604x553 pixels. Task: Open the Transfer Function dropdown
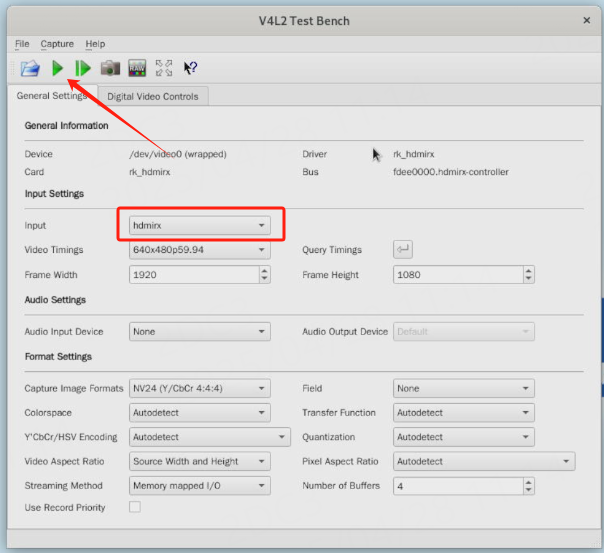click(x=464, y=412)
